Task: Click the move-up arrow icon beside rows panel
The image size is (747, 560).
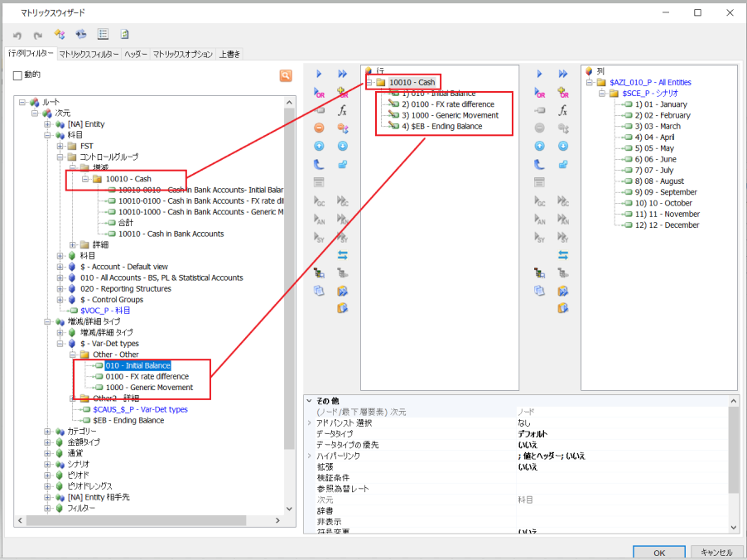Action: pyautogui.click(x=320, y=146)
